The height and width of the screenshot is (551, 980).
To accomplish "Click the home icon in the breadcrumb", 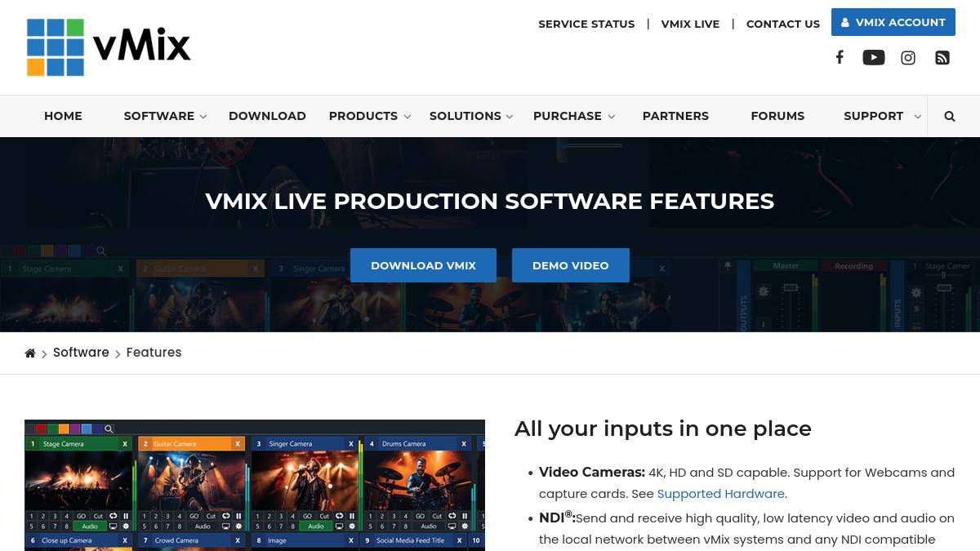I will pos(30,353).
